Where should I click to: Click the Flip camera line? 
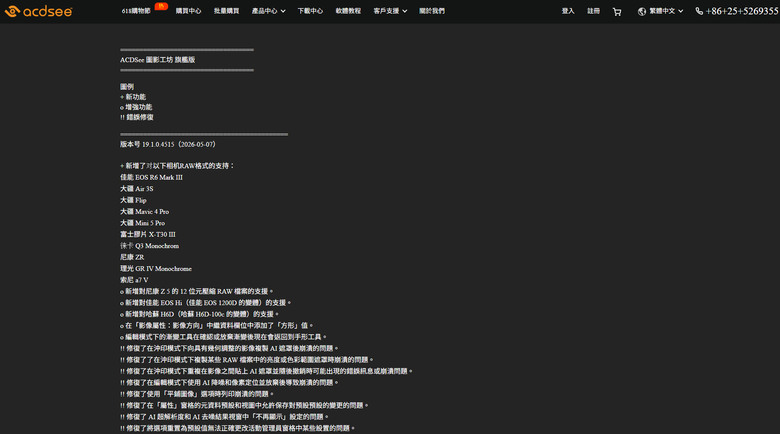click(x=133, y=200)
